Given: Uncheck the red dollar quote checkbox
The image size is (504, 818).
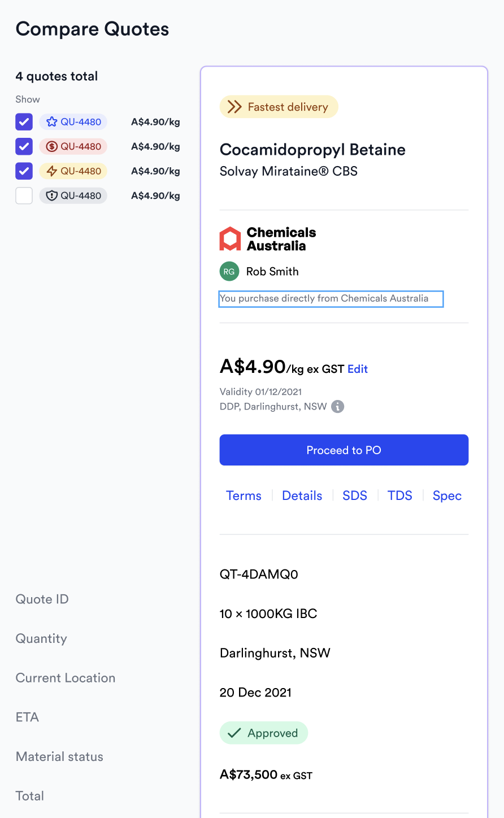Looking at the screenshot, I should (x=24, y=146).
